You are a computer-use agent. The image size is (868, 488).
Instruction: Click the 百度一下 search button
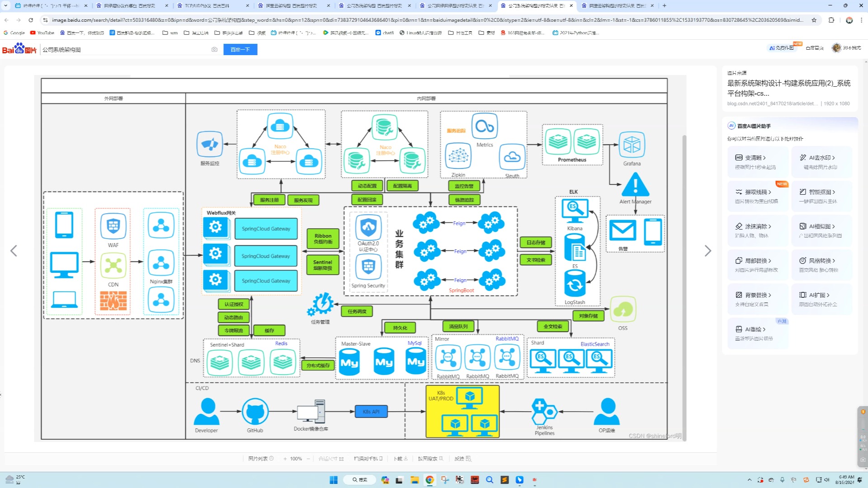pyautogui.click(x=240, y=49)
